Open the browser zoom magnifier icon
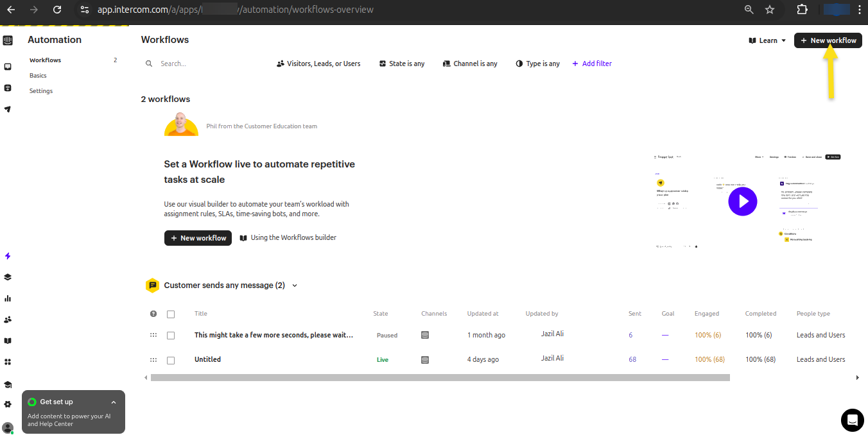This screenshot has width=868, height=435. point(749,10)
